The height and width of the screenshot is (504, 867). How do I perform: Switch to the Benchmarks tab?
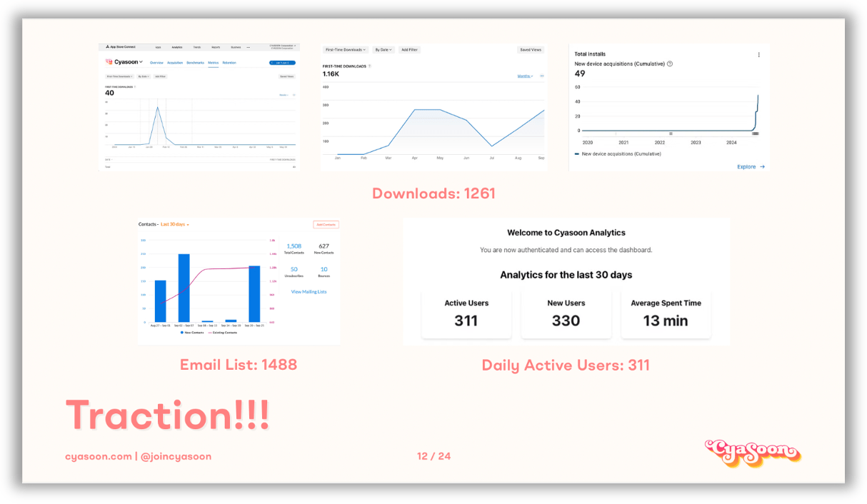195,63
